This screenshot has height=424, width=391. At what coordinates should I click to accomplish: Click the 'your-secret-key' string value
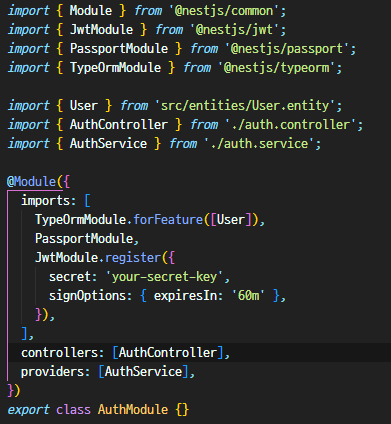point(164,277)
